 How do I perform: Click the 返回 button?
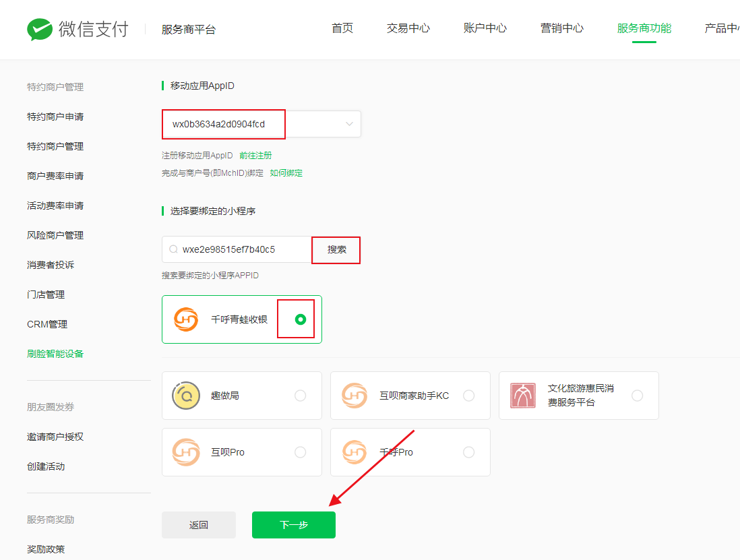point(199,524)
